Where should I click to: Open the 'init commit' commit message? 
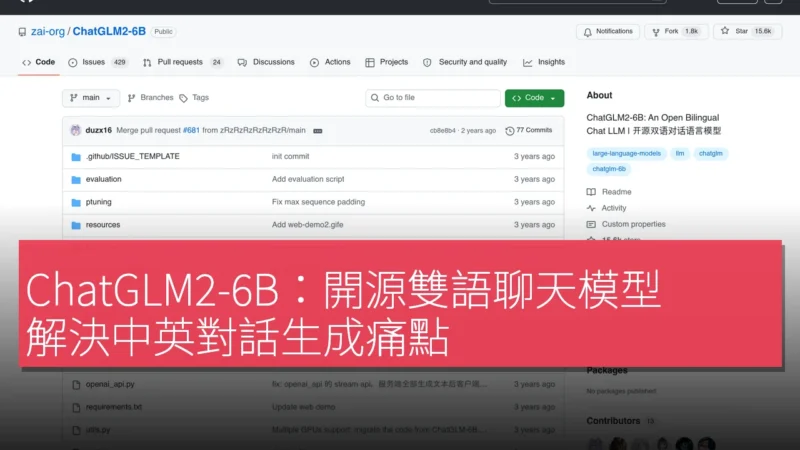click(290, 156)
